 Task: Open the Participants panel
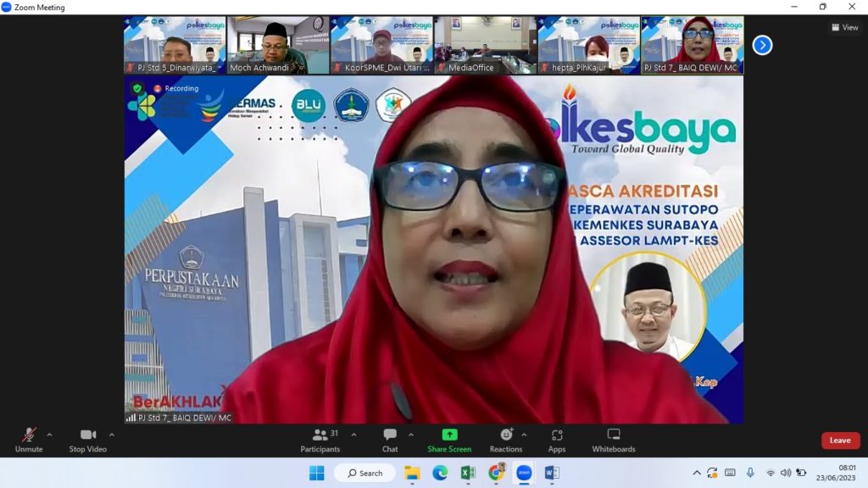[x=320, y=441]
